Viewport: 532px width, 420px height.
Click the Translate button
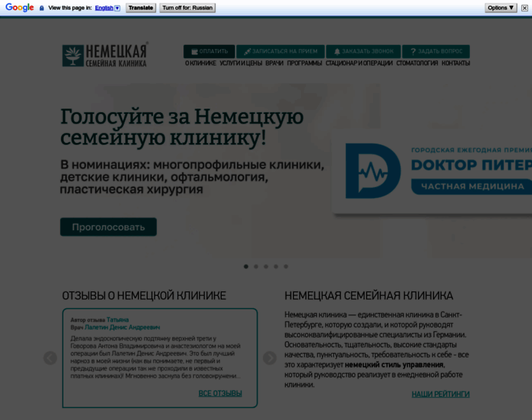pos(141,8)
